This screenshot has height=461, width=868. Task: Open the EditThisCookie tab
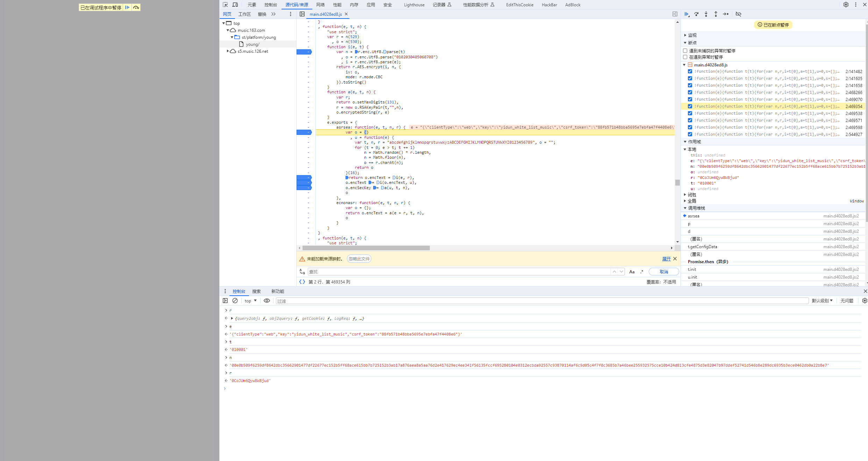(520, 5)
